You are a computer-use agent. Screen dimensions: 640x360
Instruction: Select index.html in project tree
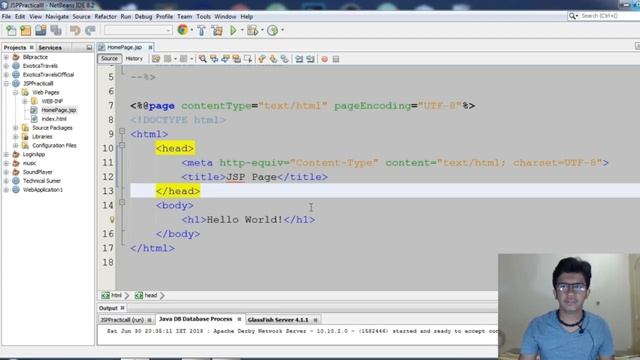(x=54, y=119)
